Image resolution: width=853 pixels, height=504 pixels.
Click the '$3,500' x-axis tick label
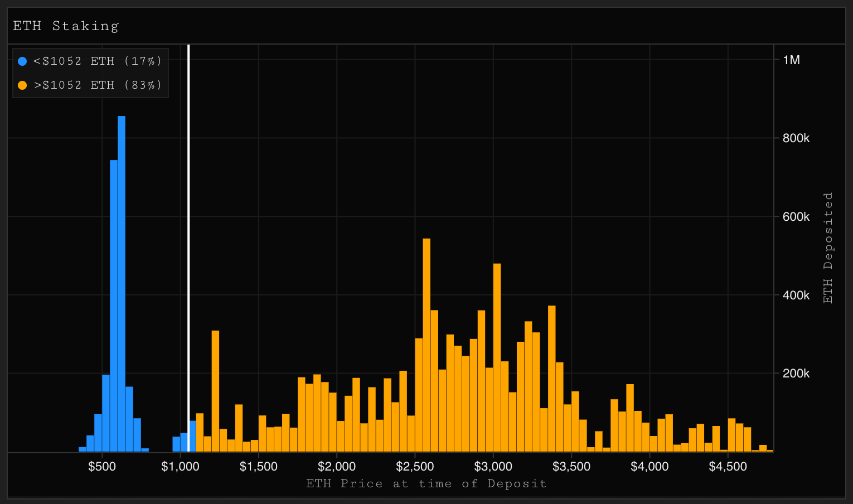(571, 467)
